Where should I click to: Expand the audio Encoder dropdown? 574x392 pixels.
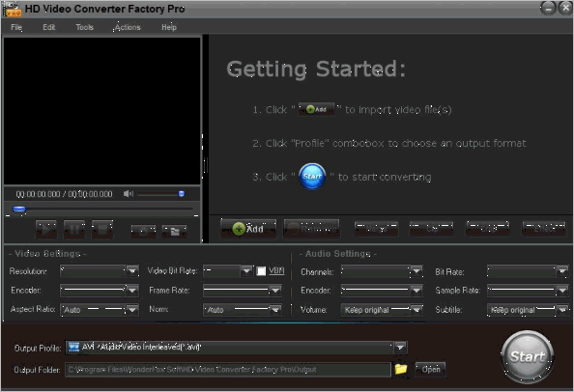click(x=416, y=291)
